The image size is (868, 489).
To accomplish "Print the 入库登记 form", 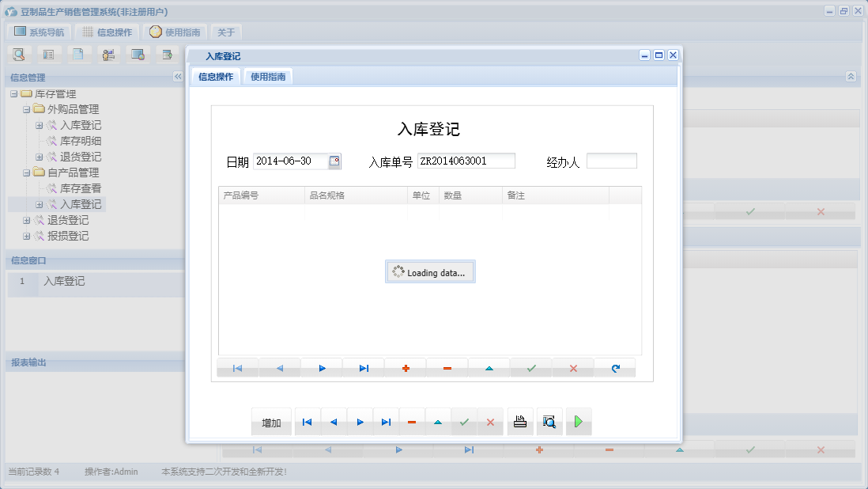I will point(520,422).
